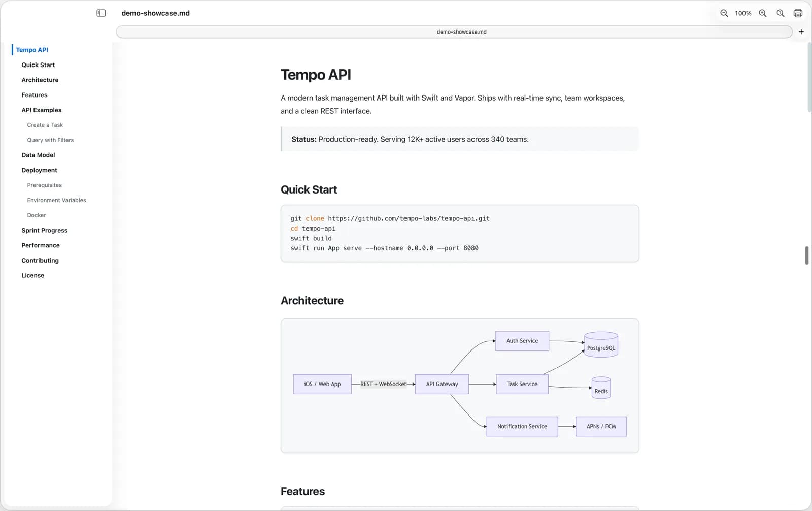Open Create a Task subsection
The image size is (812, 511).
coord(45,125)
